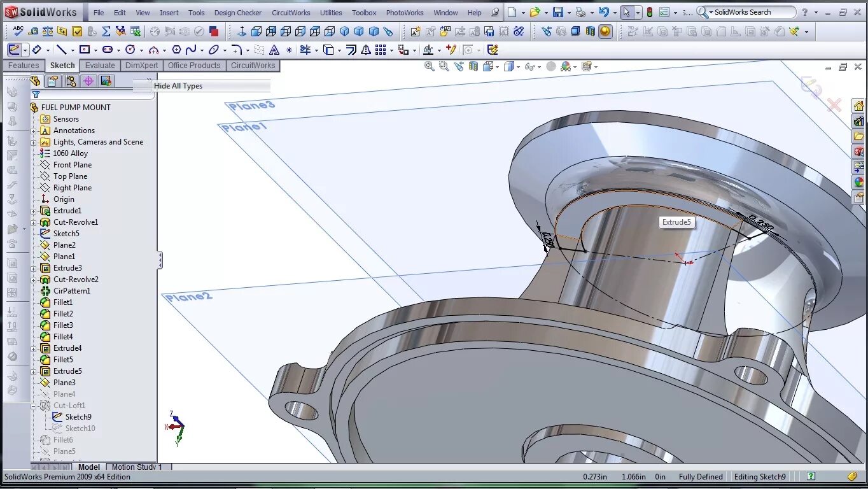Select 1060 Alloy material entry
The image size is (868, 489).
(x=70, y=153)
